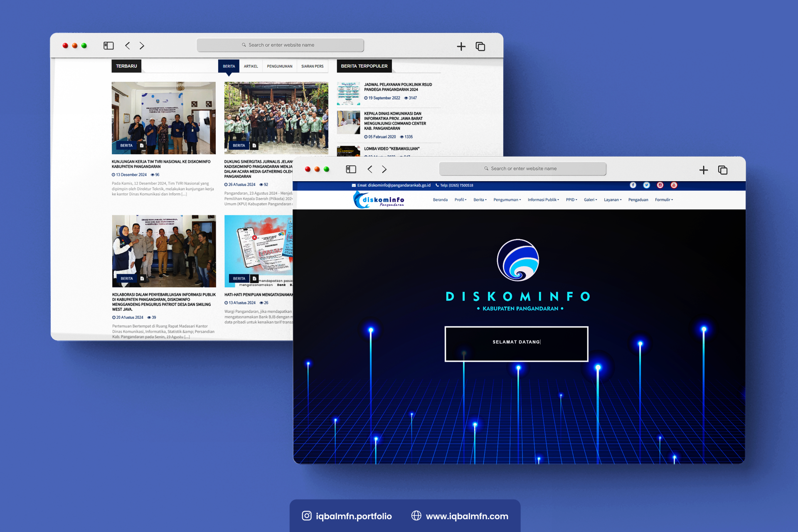Viewport: 798px width, 532px height.
Task: Click diskominfo email address link
Action: 399,185
